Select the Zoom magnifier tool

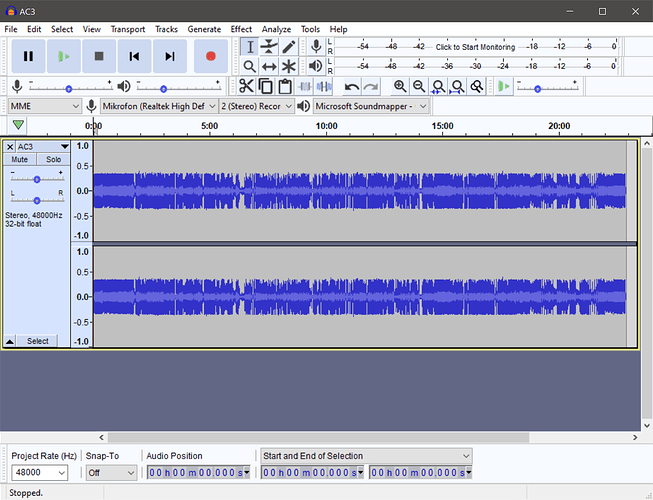tap(249, 66)
